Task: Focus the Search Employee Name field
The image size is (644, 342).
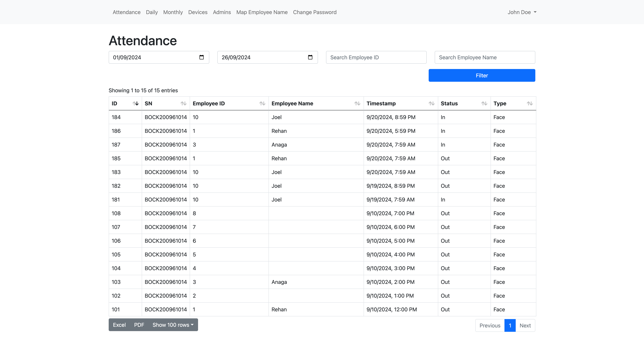Action: pyautogui.click(x=485, y=57)
